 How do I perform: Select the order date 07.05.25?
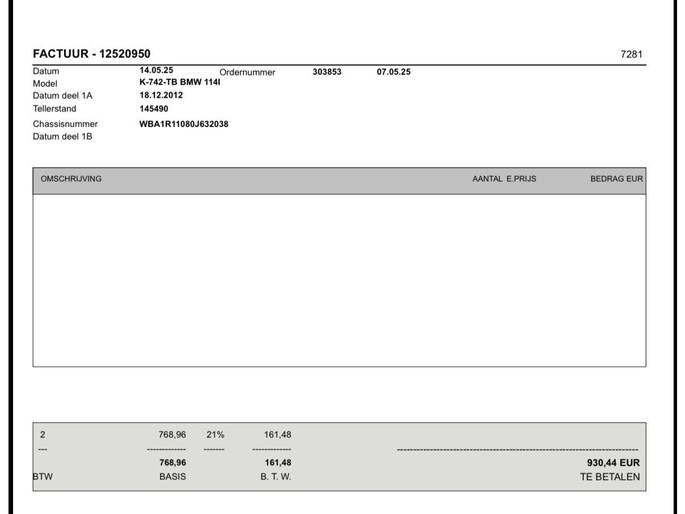pos(393,72)
